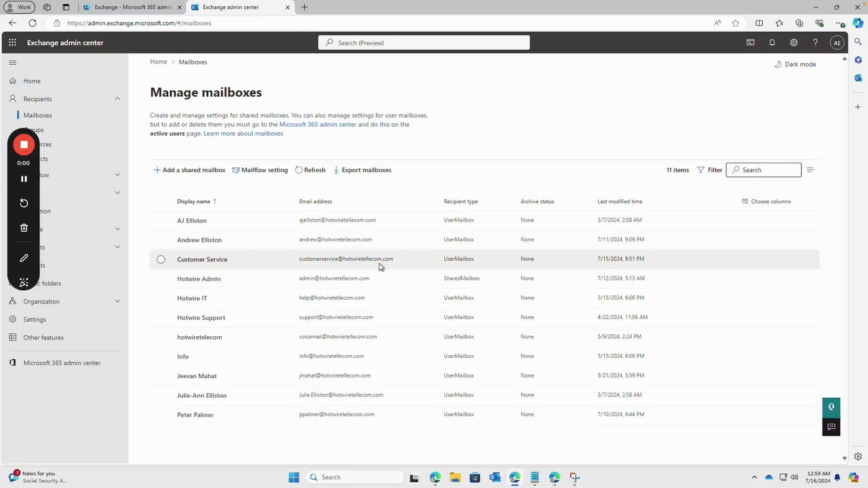
Task: Open the Peter Palmer mailbox
Action: (195, 415)
